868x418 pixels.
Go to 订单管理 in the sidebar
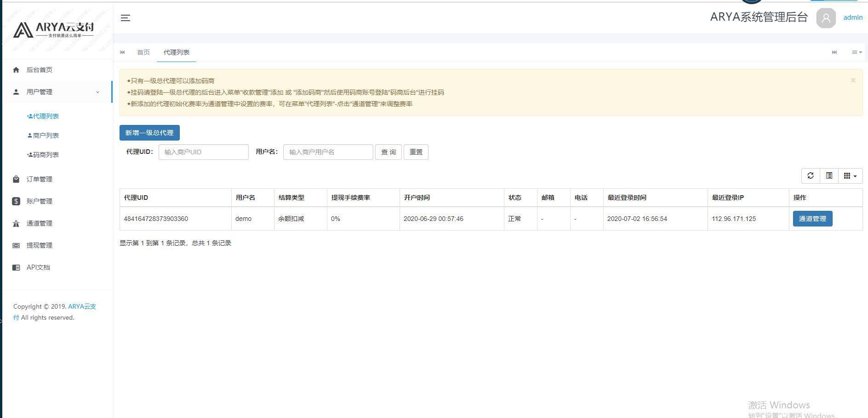40,179
